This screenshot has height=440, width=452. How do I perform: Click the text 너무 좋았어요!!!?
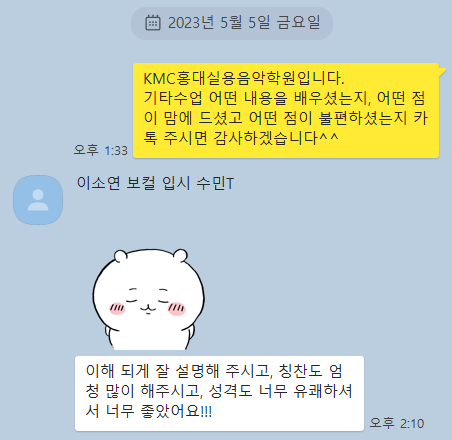point(159,411)
